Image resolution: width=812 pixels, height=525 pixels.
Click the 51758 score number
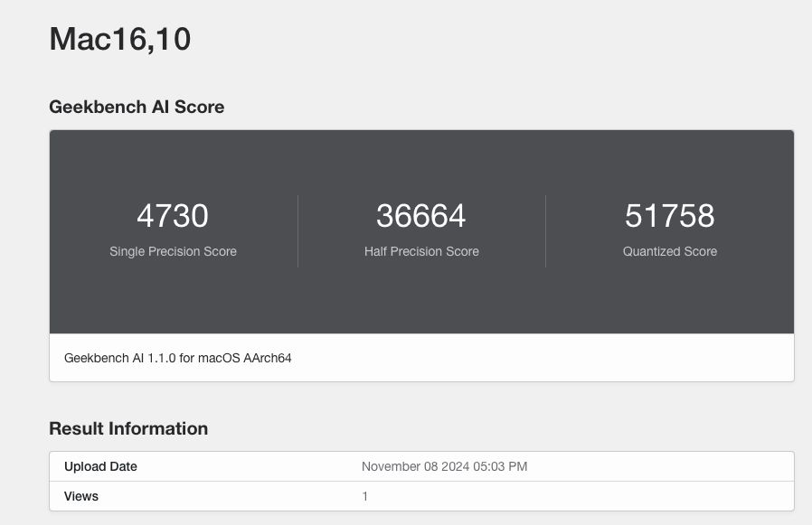pyautogui.click(x=669, y=216)
